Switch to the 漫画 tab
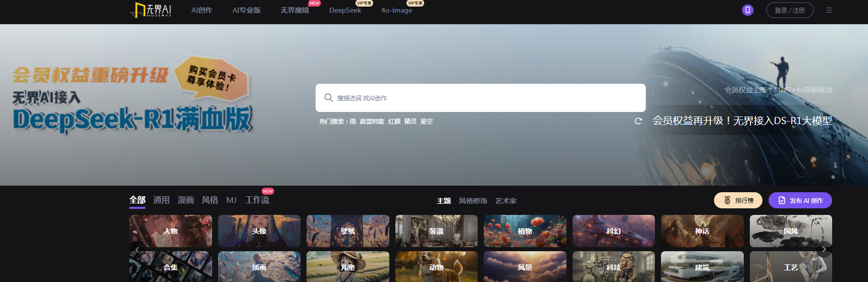The image size is (868, 282). coord(185,200)
